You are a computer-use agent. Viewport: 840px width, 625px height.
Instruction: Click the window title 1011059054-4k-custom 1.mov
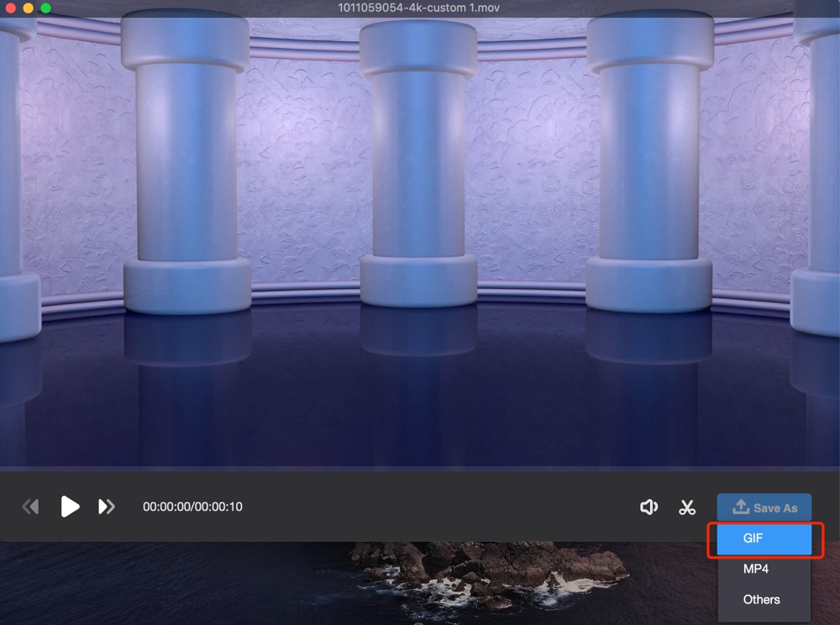click(418, 8)
